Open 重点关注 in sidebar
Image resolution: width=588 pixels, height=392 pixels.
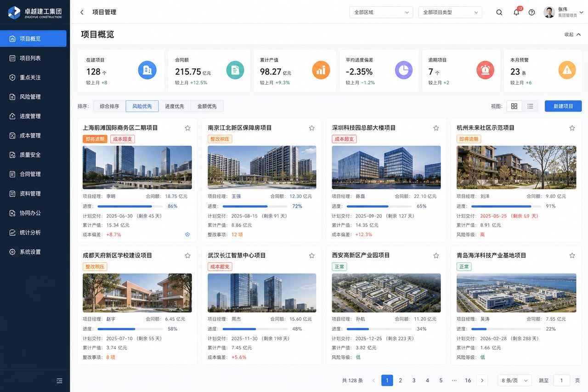tap(33, 77)
